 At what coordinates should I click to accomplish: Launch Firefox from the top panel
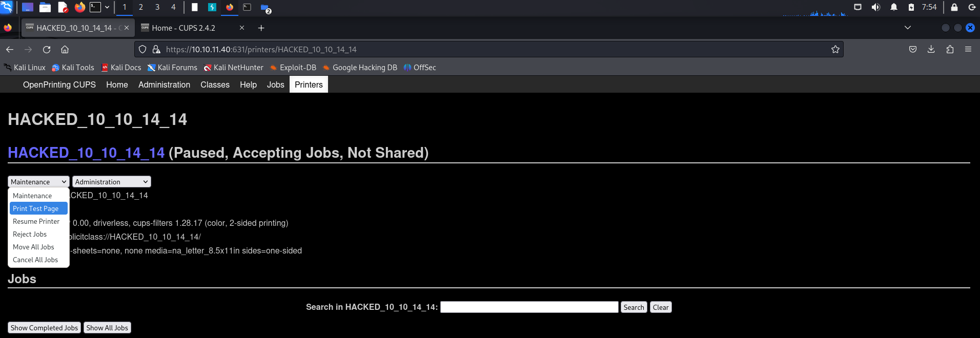(x=79, y=7)
